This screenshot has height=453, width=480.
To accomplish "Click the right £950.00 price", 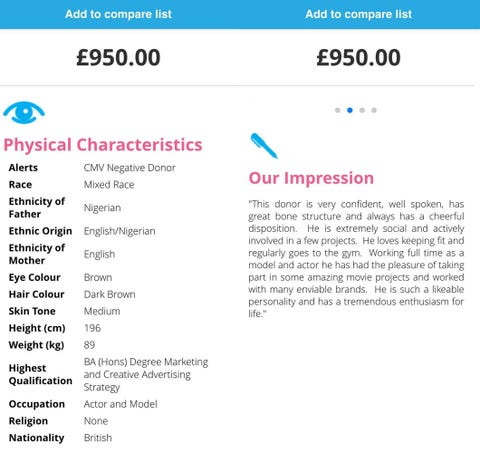I will (x=358, y=57).
